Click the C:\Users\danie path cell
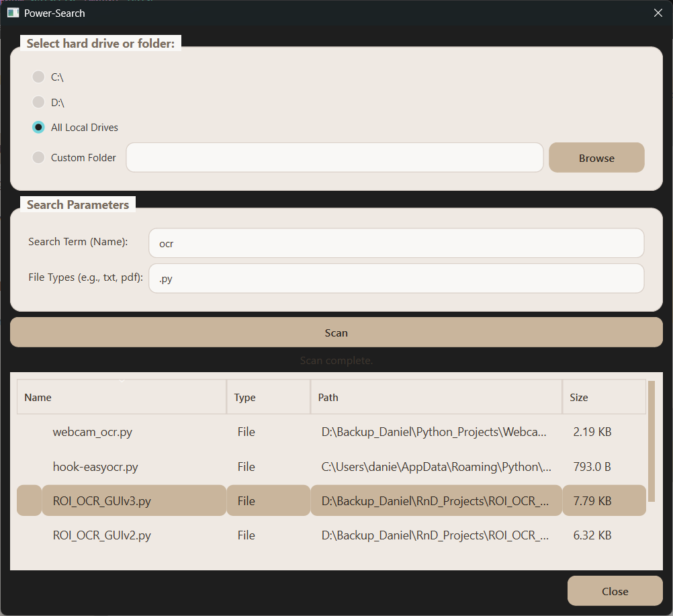 436,467
